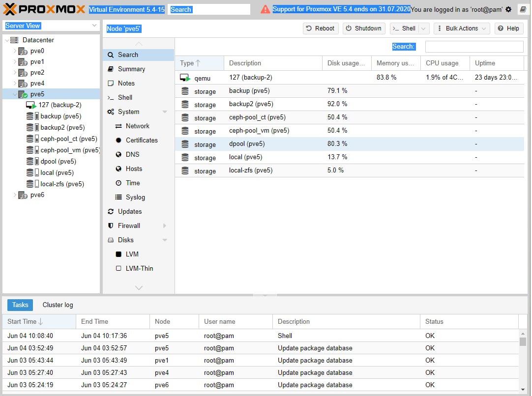Click the Syslog list icon
The width and height of the screenshot is (532, 396).
pos(118,198)
